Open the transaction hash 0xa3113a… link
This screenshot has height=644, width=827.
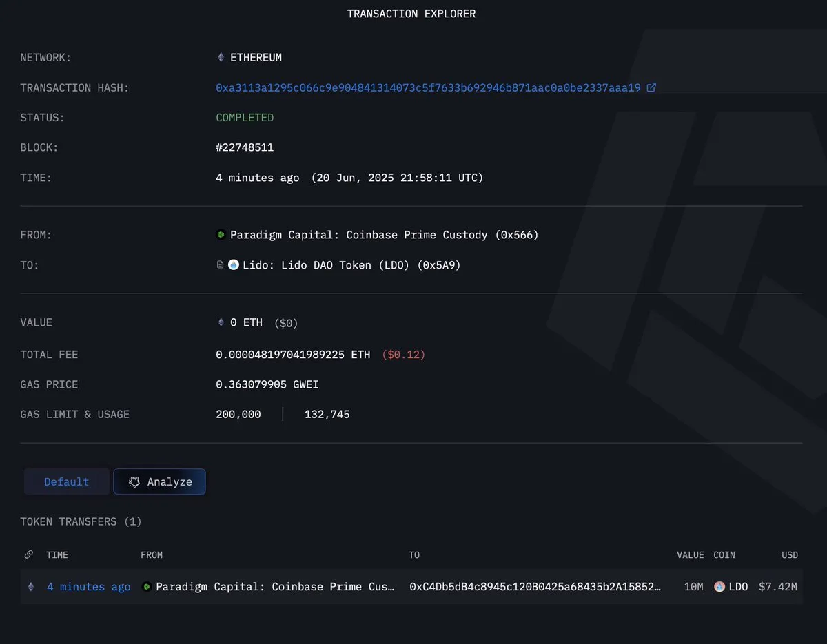(429, 87)
